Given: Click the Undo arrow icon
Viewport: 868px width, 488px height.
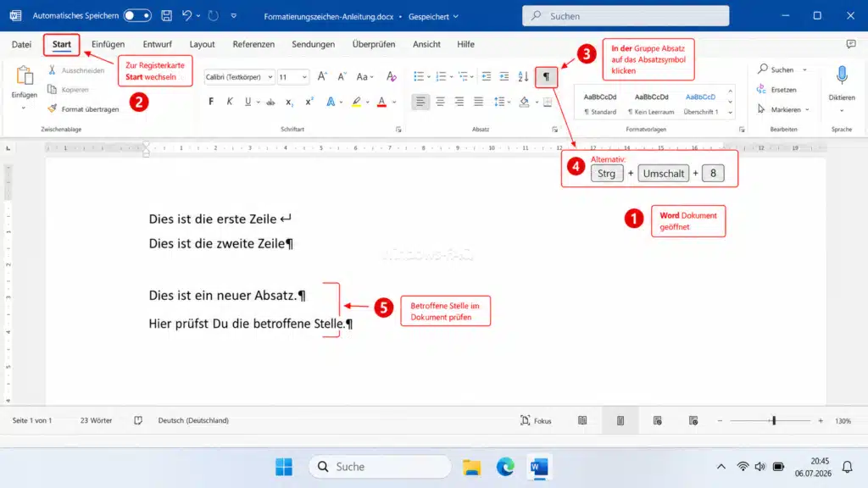Looking at the screenshot, I should (187, 15).
